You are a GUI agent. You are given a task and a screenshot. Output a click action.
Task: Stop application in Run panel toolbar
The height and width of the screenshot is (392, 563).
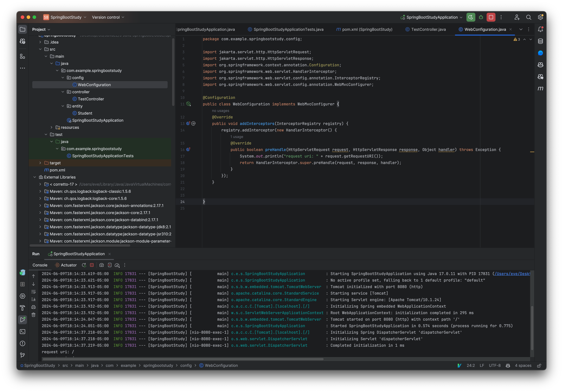(92, 265)
